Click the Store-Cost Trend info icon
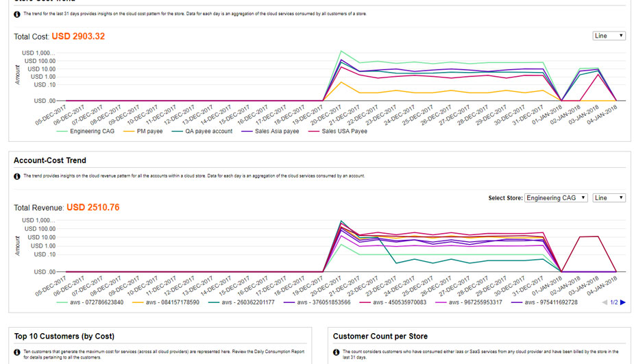This screenshot has height=364, width=634. (x=17, y=14)
